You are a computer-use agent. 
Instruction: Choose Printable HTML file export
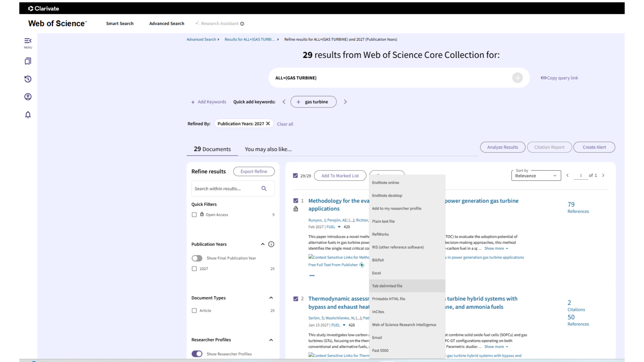(x=407, y=299)
